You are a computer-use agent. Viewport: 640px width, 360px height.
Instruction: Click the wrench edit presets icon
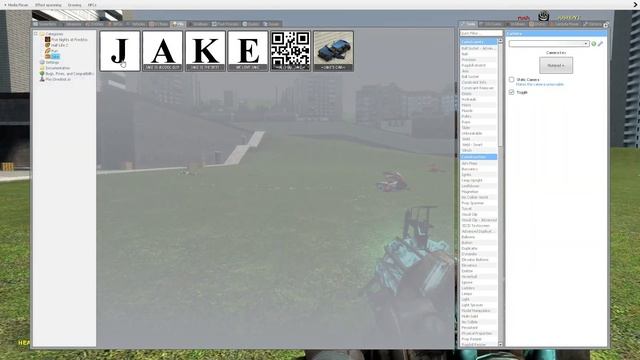tap(600, 43)
